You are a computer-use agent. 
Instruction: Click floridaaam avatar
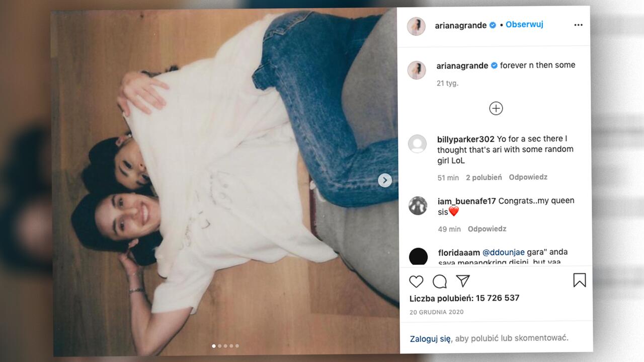tap(418, 257)
